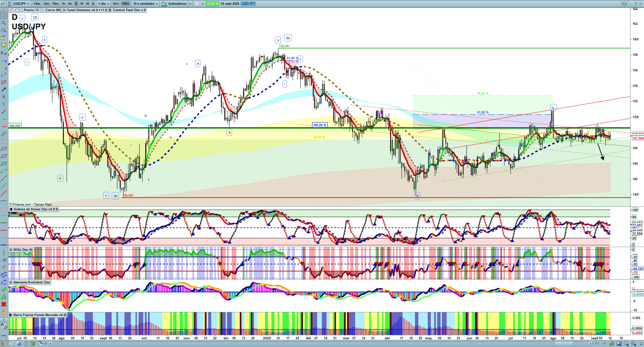This screenshot has width=644, height=347.
Task: Click the yellow alert bell tool
Action: point(4,45)
